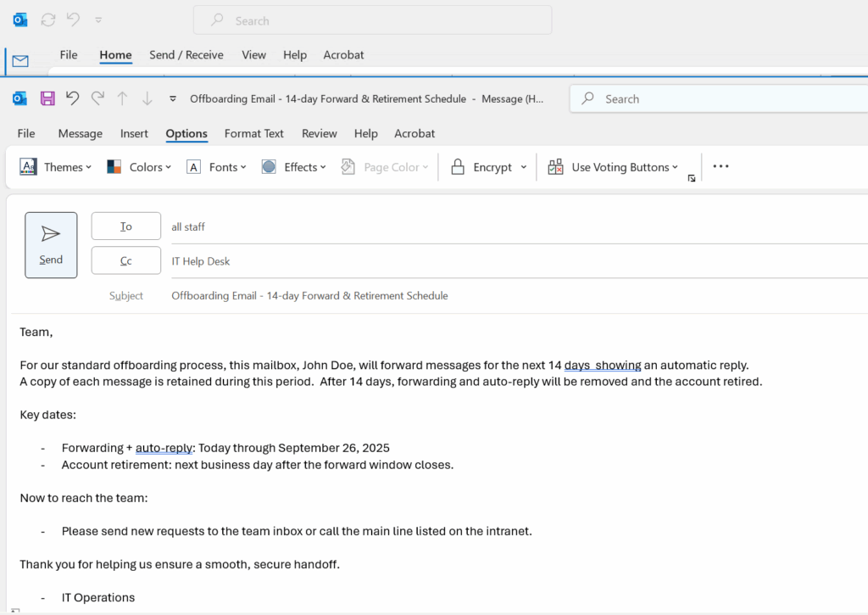Expand the Effects dropdown
This screenshot has height=615, width=868.
click(293, 167)
